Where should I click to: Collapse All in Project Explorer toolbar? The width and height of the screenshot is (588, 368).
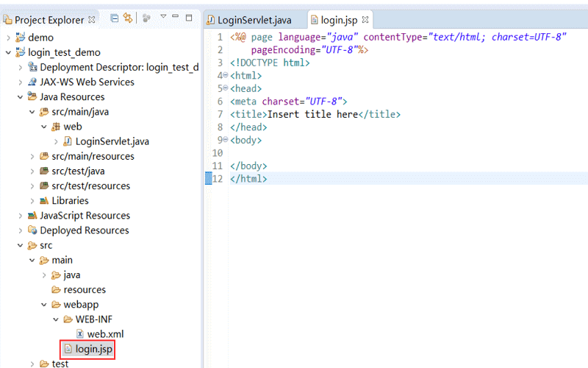115,18
